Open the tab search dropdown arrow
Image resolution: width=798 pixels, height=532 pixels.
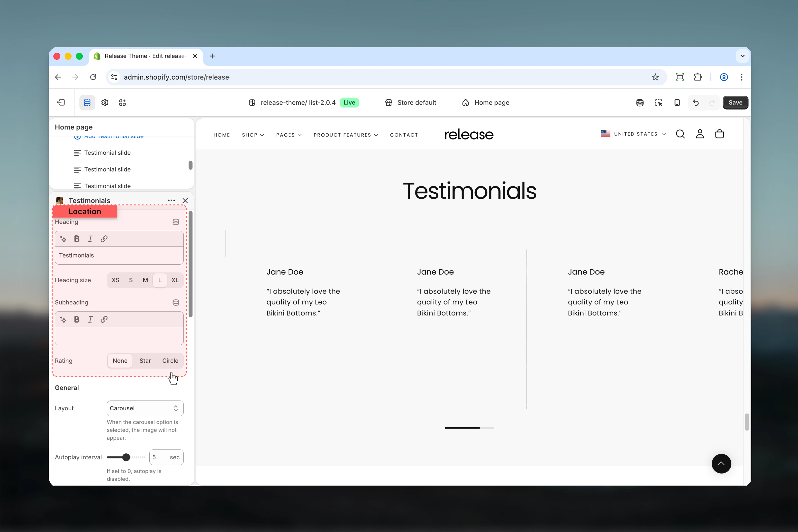[x=742, y=56]
